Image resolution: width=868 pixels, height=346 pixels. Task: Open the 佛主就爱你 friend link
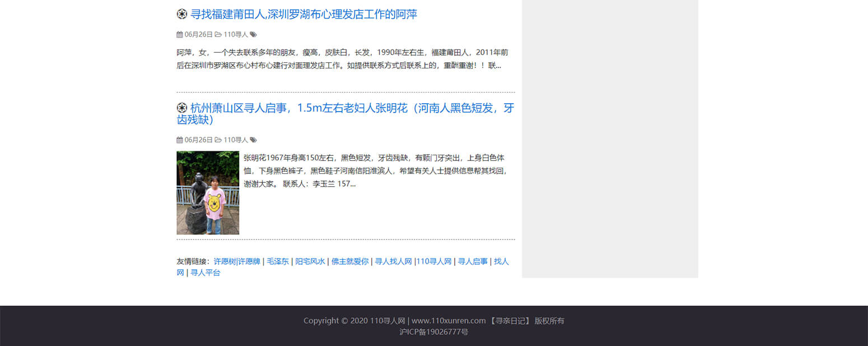[350, 261]
